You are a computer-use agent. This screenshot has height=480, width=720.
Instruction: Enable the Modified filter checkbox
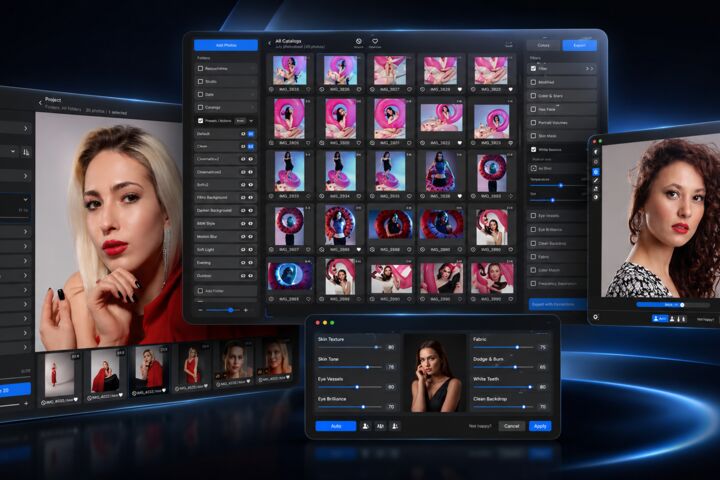coord(533,82)
